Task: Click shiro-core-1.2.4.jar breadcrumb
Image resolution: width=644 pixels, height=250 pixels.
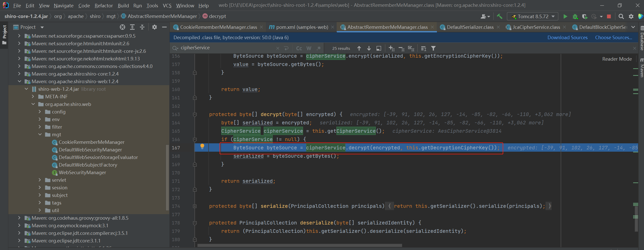Action: tap(26, 16)
